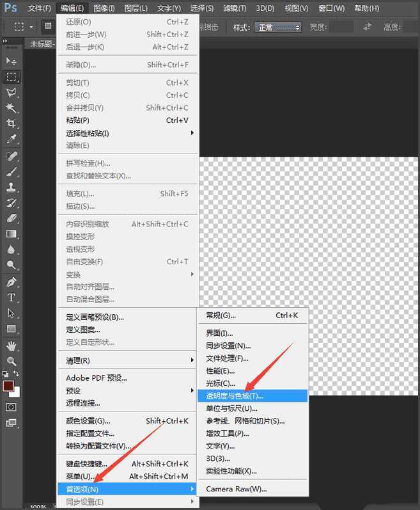Choose 颜色设置(G)...

click(x=127, y=421)
